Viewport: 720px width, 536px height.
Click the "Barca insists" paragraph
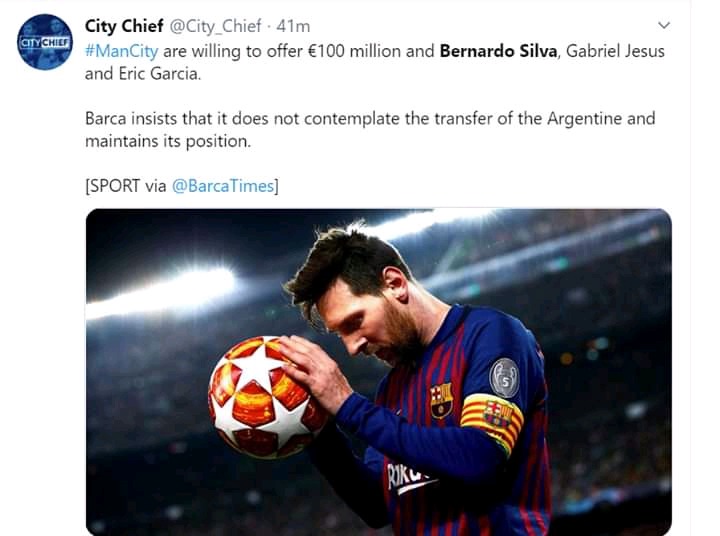(370, 129)
